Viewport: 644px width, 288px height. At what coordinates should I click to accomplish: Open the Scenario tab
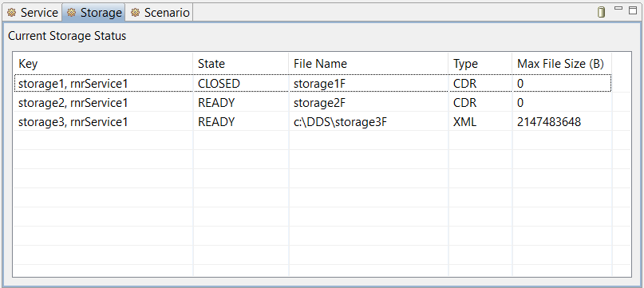[160, 13]
